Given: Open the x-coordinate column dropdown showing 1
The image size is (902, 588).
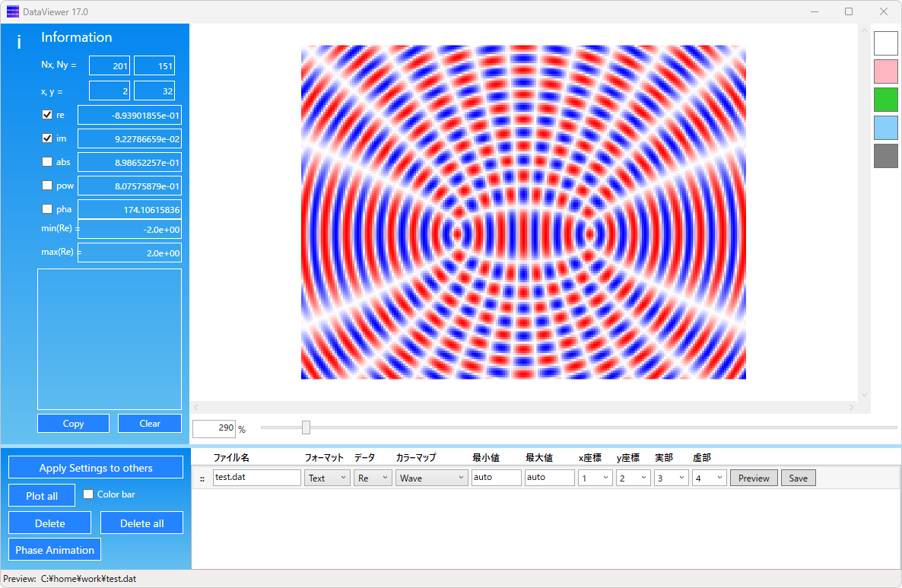Looking at the screenshot, I should coord(595,478).
